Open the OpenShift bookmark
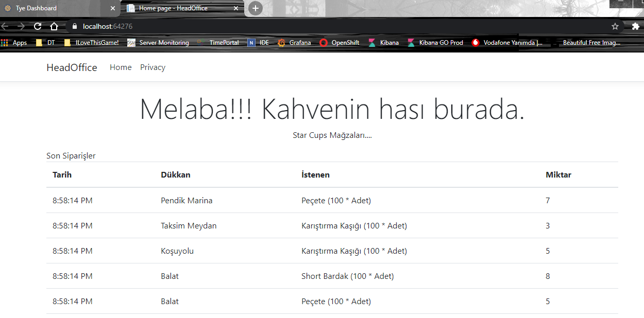Image resolution: width=644 pixels, height=318 pixels. 344,43
